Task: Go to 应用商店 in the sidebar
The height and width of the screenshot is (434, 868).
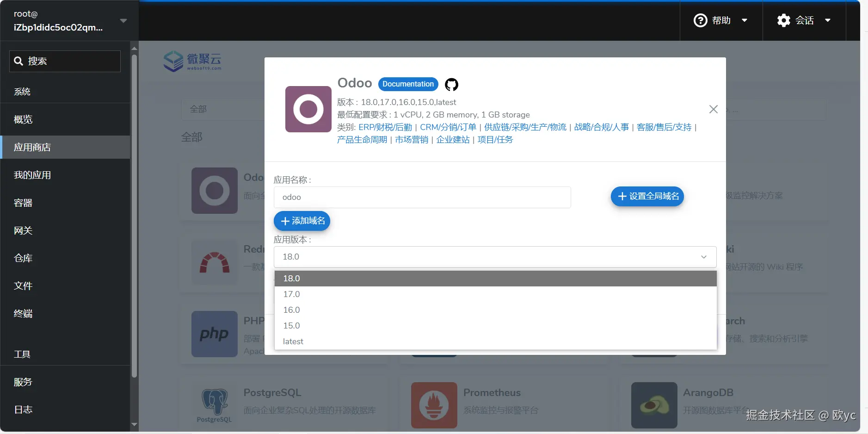Action: [x=65, y=147]
